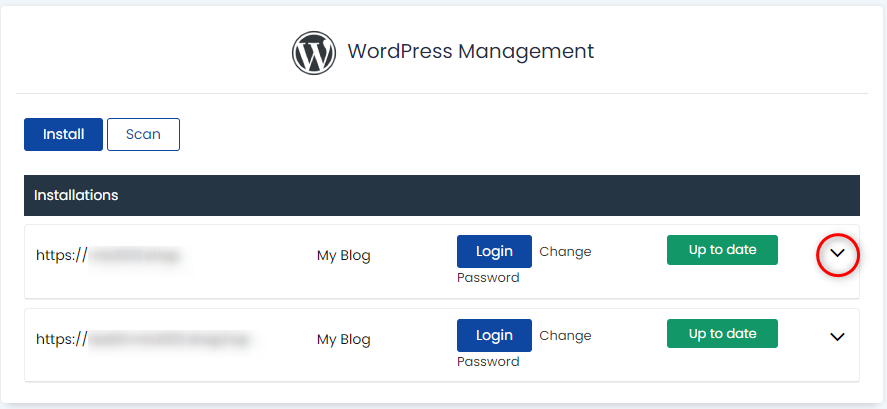The height and width of the screenshot is (409, 887).
Task: Click the WordPress Management heading text
Action: tap(471, 51)
